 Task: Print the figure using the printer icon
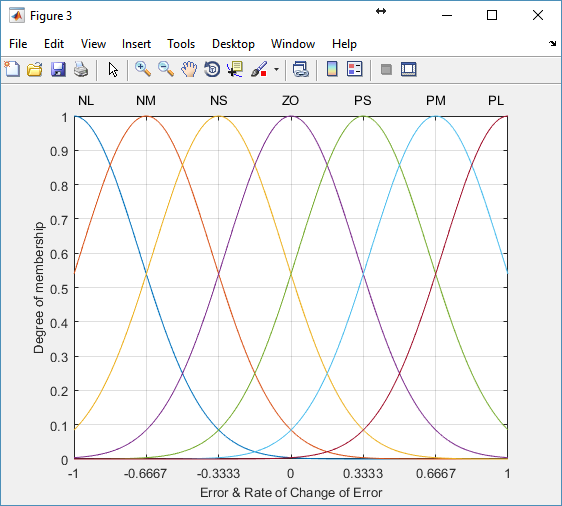coord(81,69)
